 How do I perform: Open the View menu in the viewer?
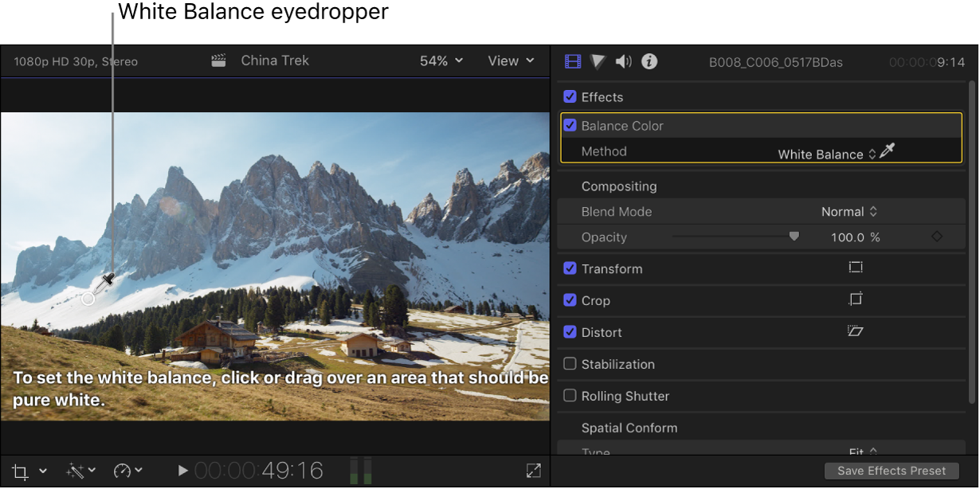(x=509, y=60)
